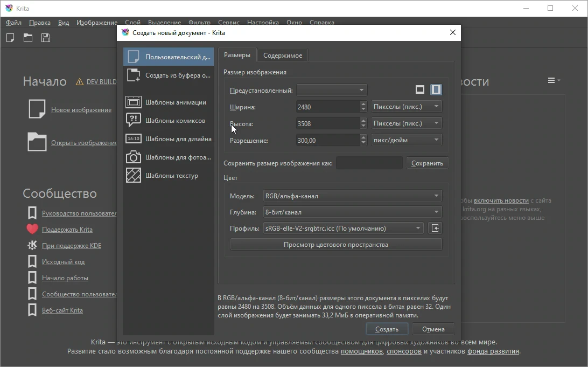Click the Разрешение value field
The height and width of the screenshot is (367, 588).
[328, 140]
